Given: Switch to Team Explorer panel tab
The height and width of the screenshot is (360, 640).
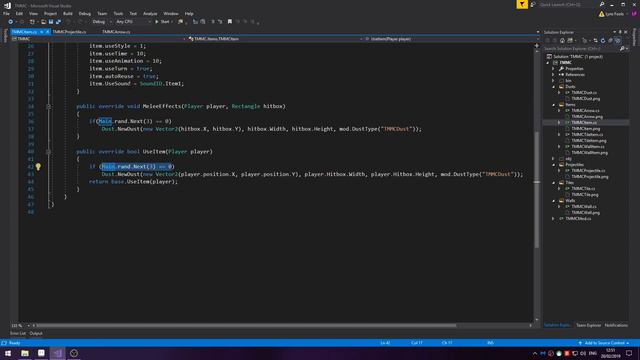Looking at the screenshot, I should [588, 325].
